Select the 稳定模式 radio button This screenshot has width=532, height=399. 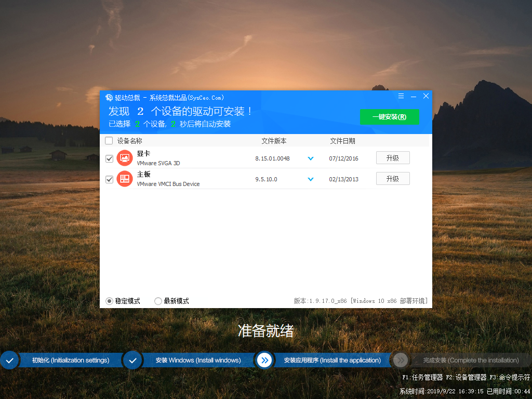[109, 301]
